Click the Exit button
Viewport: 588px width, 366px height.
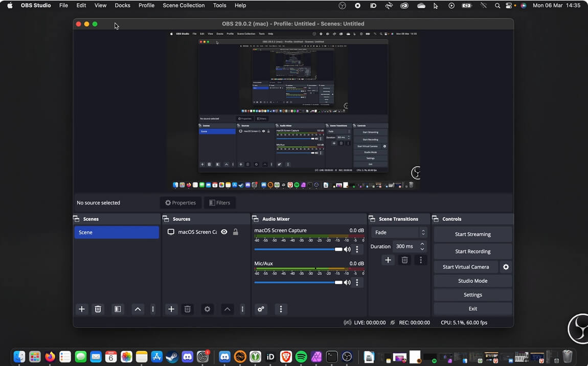click(x=473, y=309)
